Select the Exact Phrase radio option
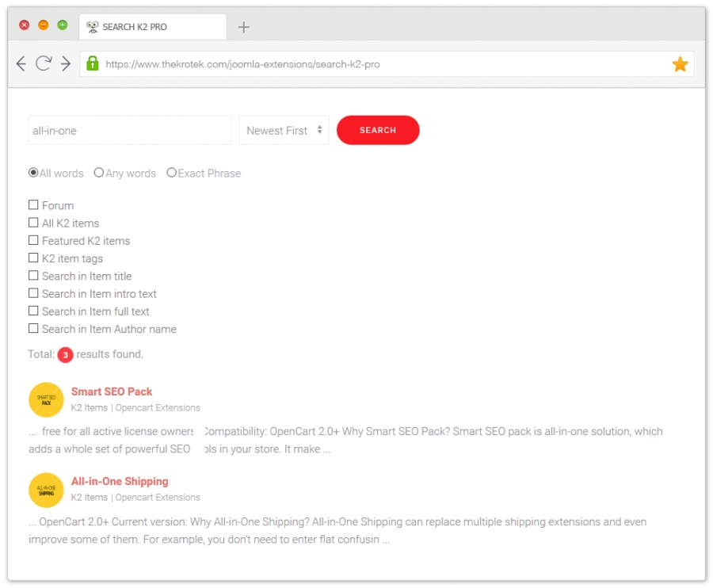 (171, 173)
